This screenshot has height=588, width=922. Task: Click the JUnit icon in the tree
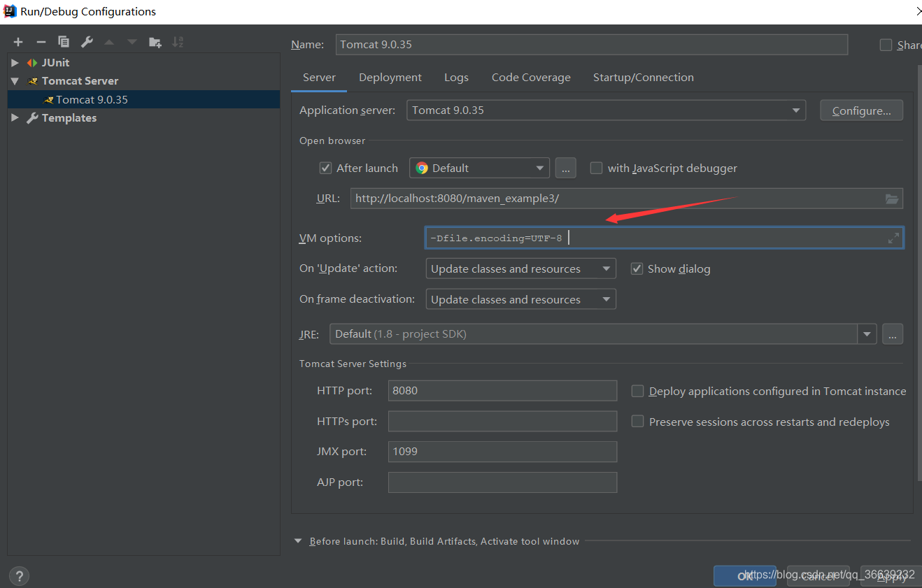32,63
